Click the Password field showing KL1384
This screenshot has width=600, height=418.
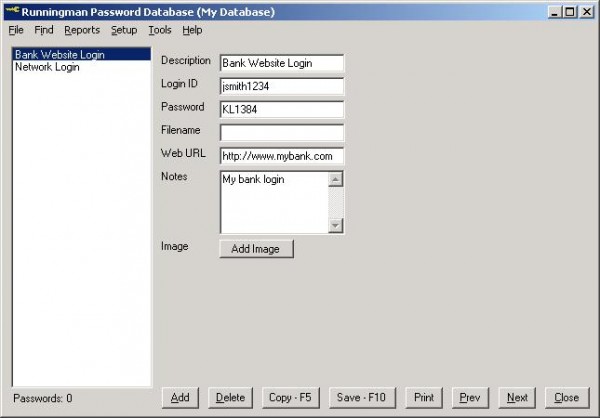coord(282,109)
